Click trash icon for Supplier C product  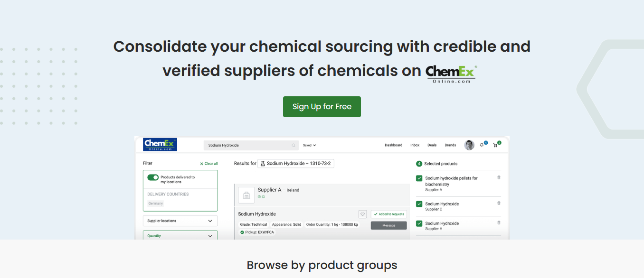coord(499,203)
